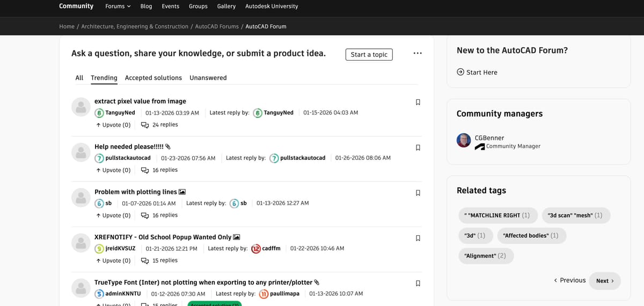Select the "Affected bodies" tag
The height and width of the screenshot is (306, 644).
531,236
